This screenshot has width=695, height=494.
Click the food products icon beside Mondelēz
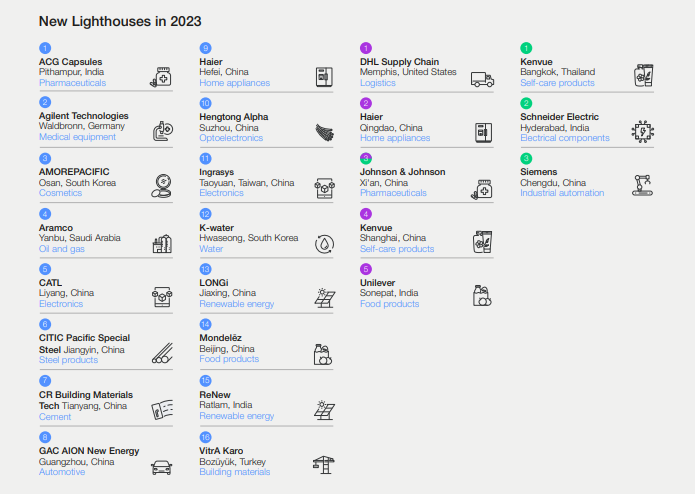(323, 354)
